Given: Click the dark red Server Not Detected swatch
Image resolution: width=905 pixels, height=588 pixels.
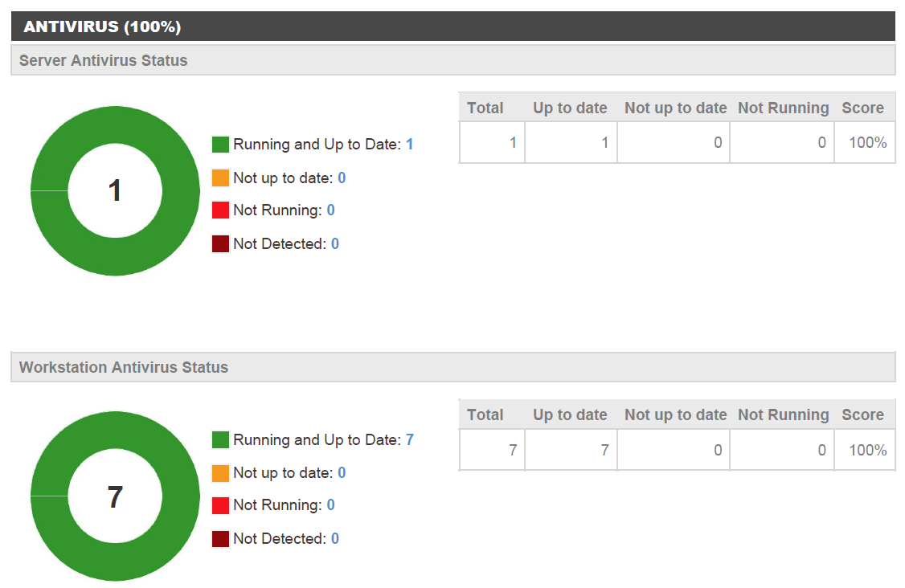Looking at the screenshot, I should (x=220, y=243).
